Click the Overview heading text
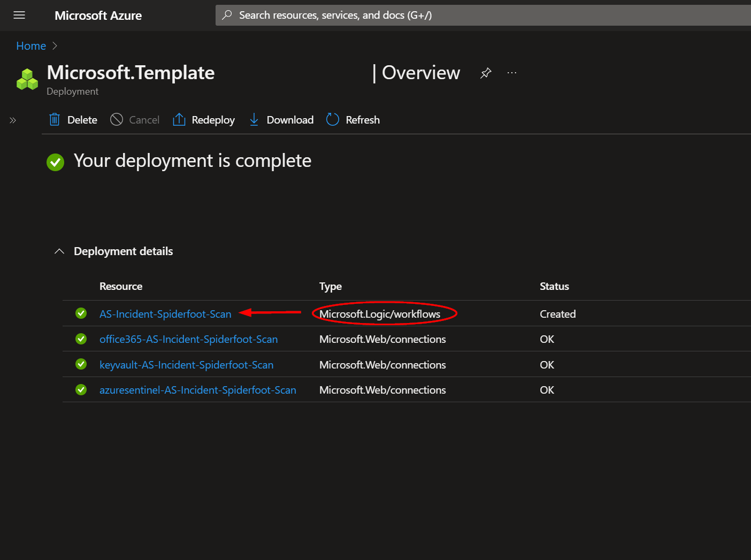 point(421,73)
